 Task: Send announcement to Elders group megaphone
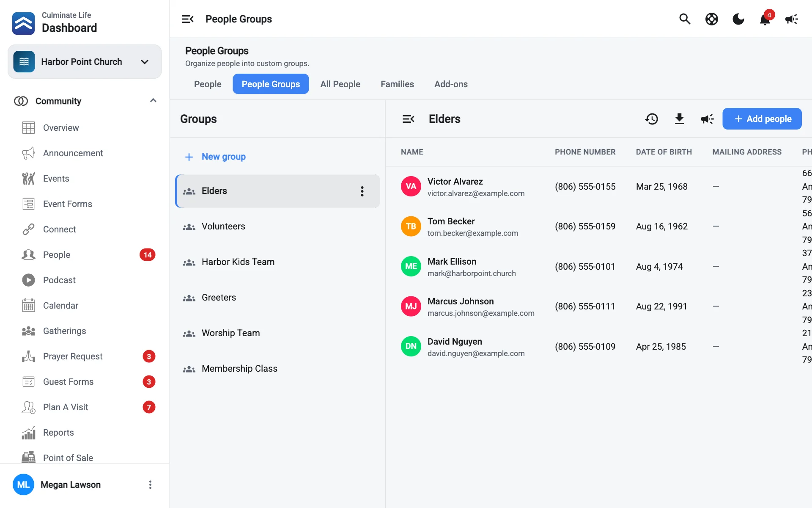pyautogui.click(x=707, y=119)
